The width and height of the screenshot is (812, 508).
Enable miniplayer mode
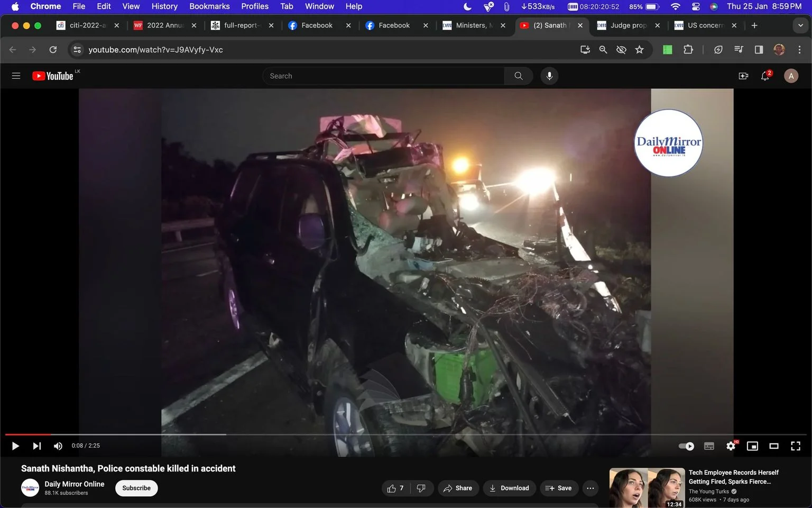[752, 446]
